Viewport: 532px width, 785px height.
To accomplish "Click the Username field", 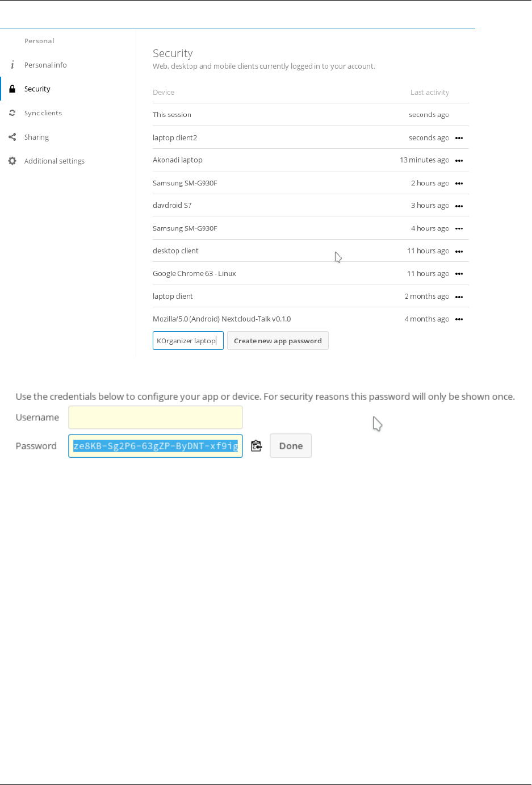I will [x=156, y=417].
